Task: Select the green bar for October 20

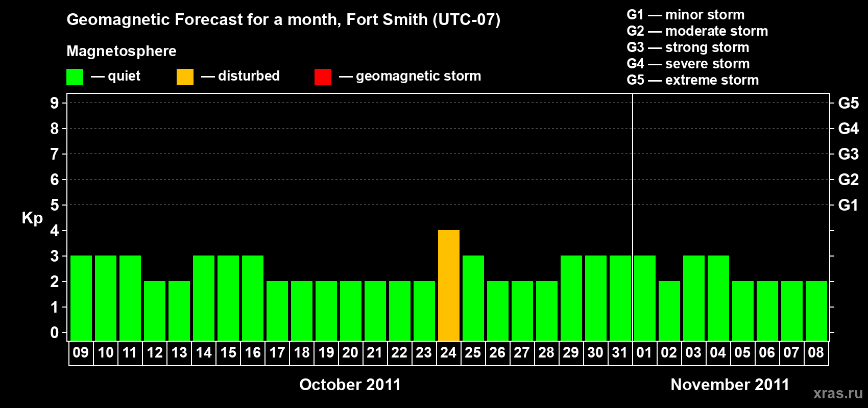Action: [351, 311]
